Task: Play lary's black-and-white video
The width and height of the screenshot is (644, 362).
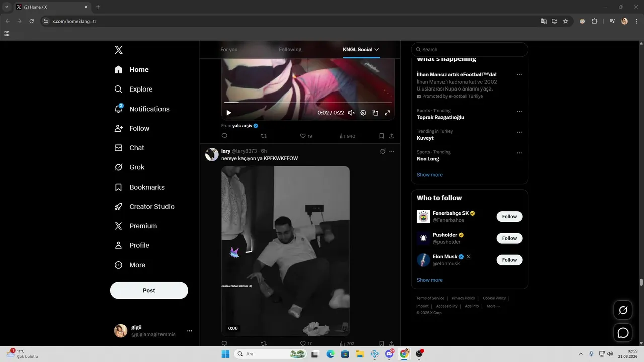Action: [285, 251]
